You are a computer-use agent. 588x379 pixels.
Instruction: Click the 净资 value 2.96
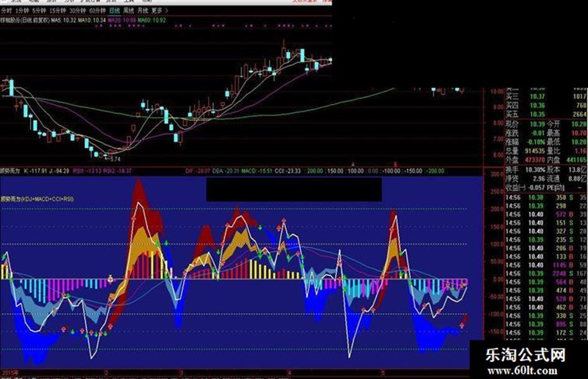[x=539, y=179]
